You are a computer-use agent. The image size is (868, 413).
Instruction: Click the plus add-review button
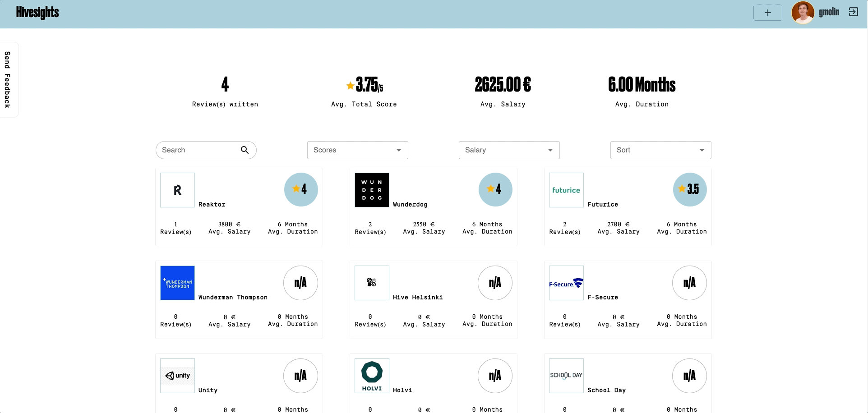(x=768, y=13)
